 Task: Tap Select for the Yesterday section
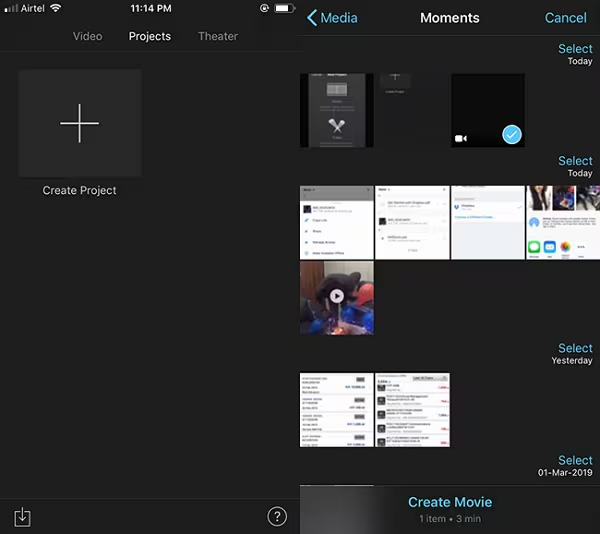click(575, 348)
